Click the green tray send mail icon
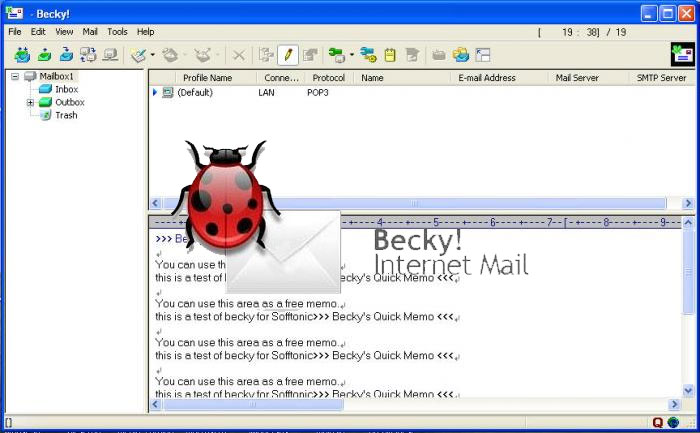The image size is (700, 433). (44, 55)
